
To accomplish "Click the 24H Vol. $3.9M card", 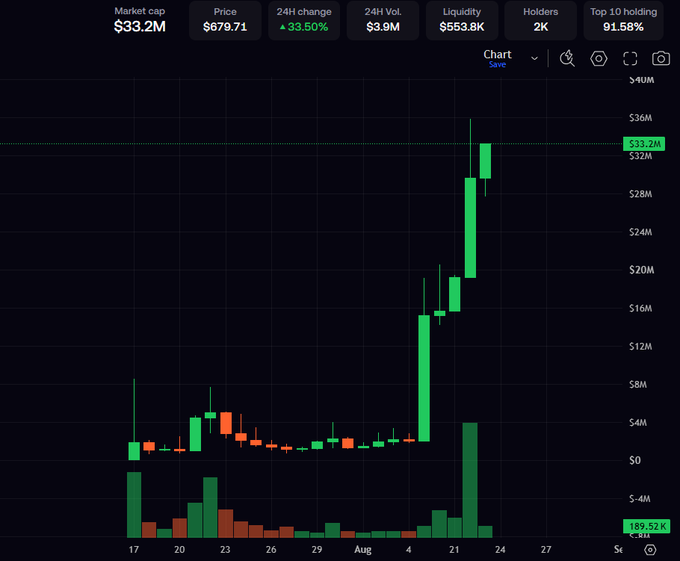I will [x=383, y=20].
